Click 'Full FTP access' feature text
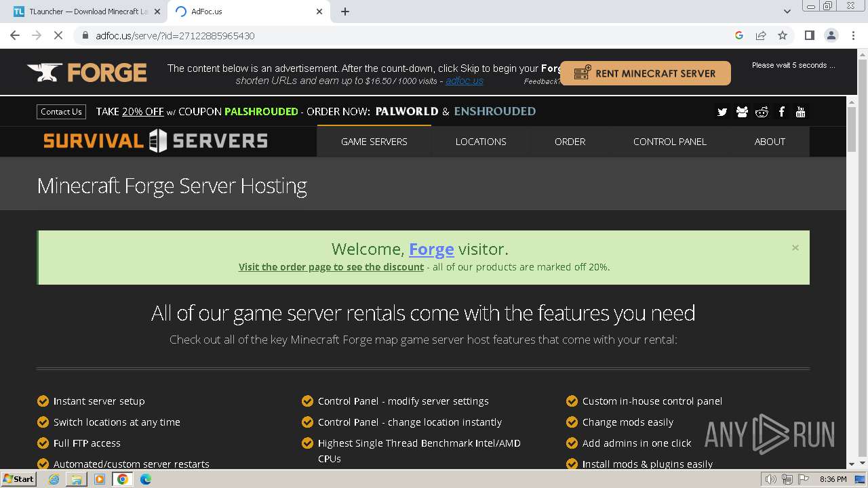868x488 pixels. [x=87, y=443]
